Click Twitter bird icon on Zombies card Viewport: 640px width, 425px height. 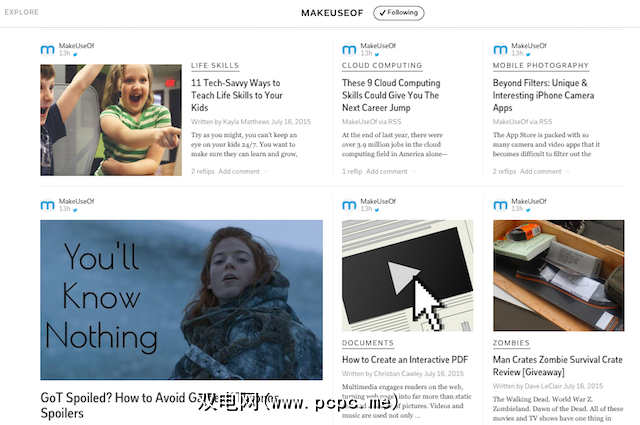[528, 210]
